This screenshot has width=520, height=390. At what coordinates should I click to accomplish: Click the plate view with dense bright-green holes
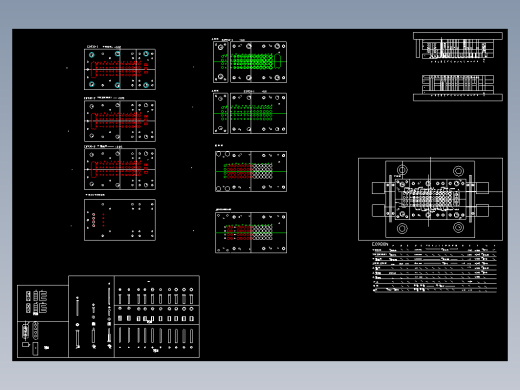point(250,62)
